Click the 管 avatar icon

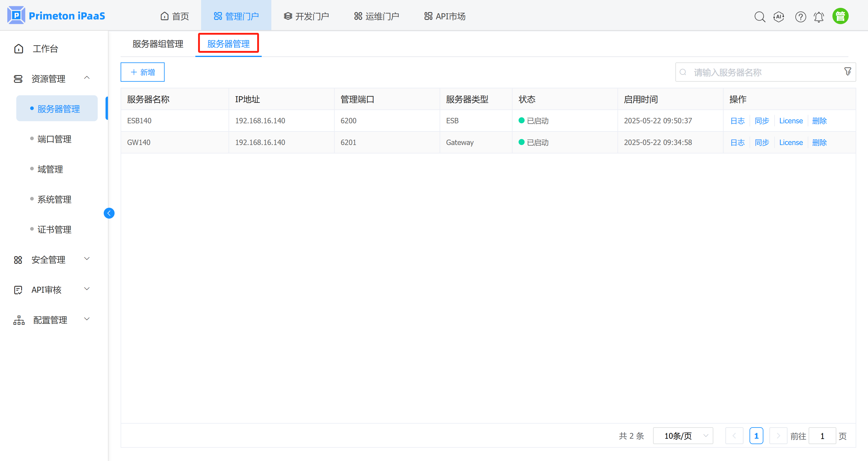point(840,15)
